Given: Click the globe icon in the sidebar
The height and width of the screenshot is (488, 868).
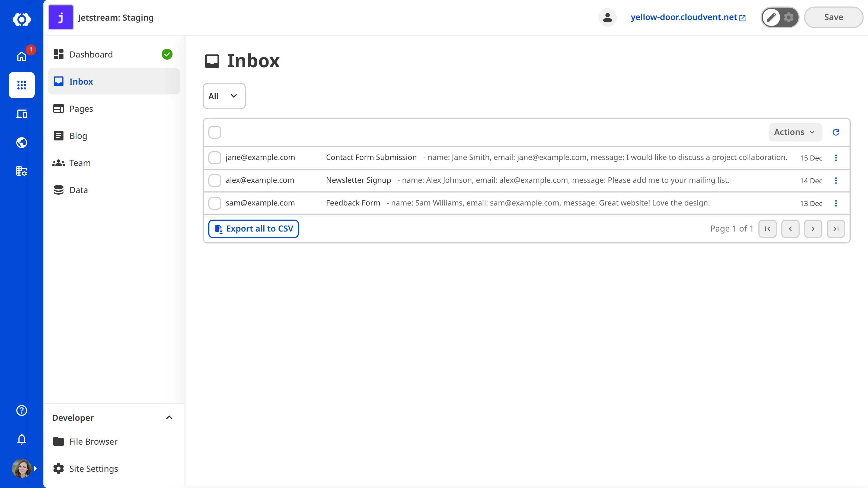Looking at the screenshot, I should click(22, 142).
